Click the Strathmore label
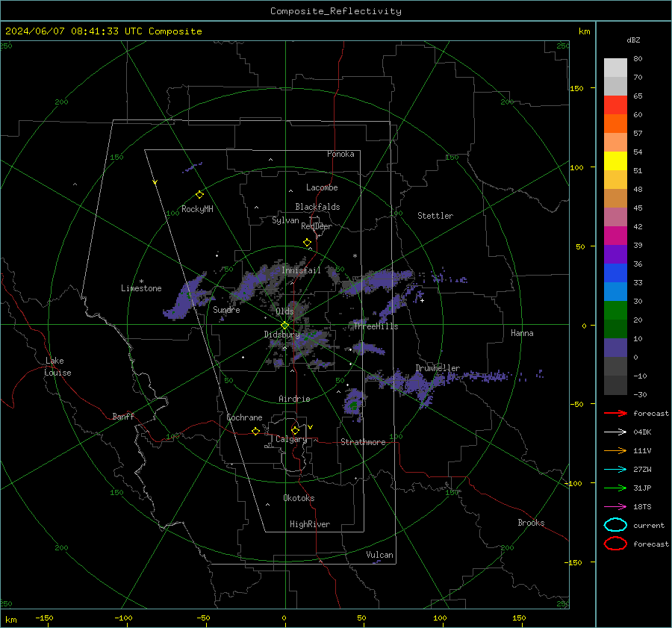The width and height of the screenshot is (672, 628). coord(363,442)
